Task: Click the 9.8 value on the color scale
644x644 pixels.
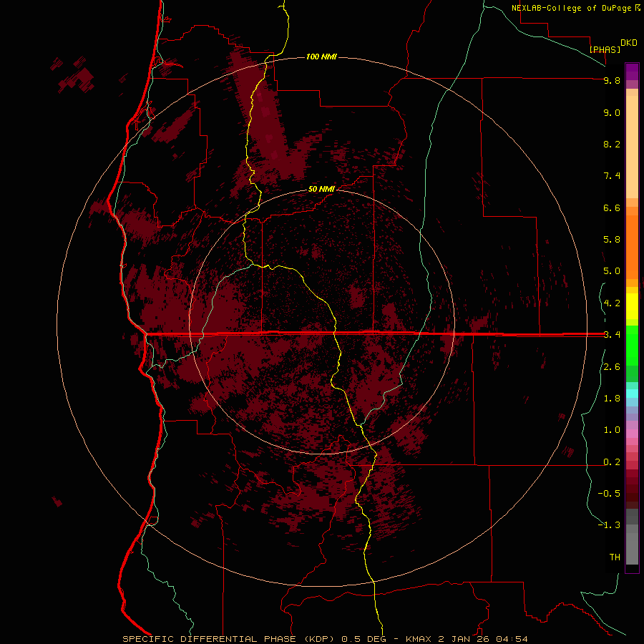Action: 612,80
